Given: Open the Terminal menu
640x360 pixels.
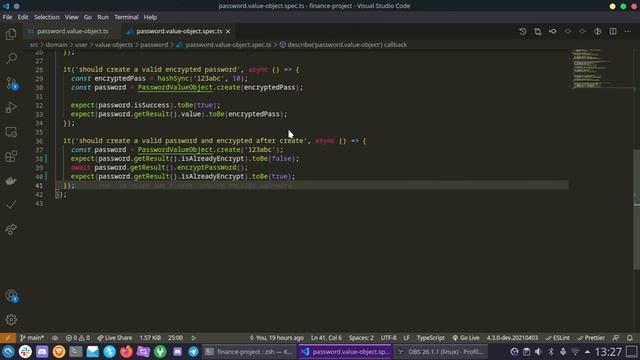Looking at the screenshot, I should (126, 17).
